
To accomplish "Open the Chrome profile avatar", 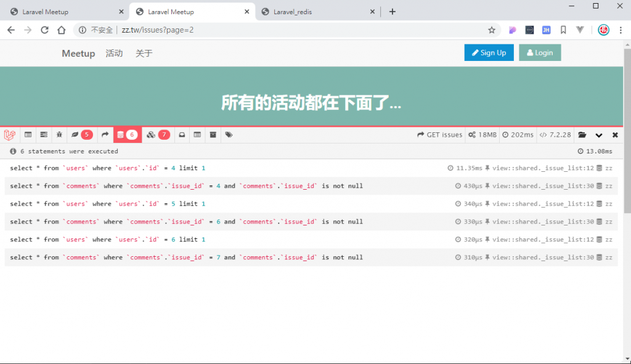I will (x=603, y=30).
